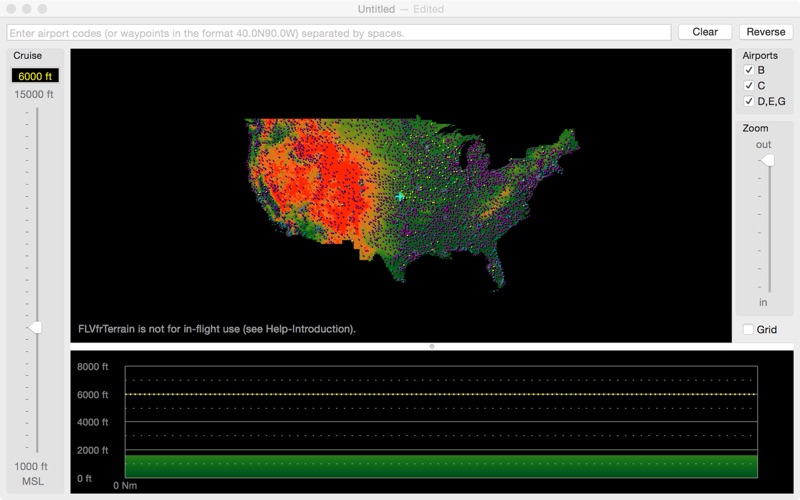
Task: Click the zoom 'out' label
Action: pos(763,144)
